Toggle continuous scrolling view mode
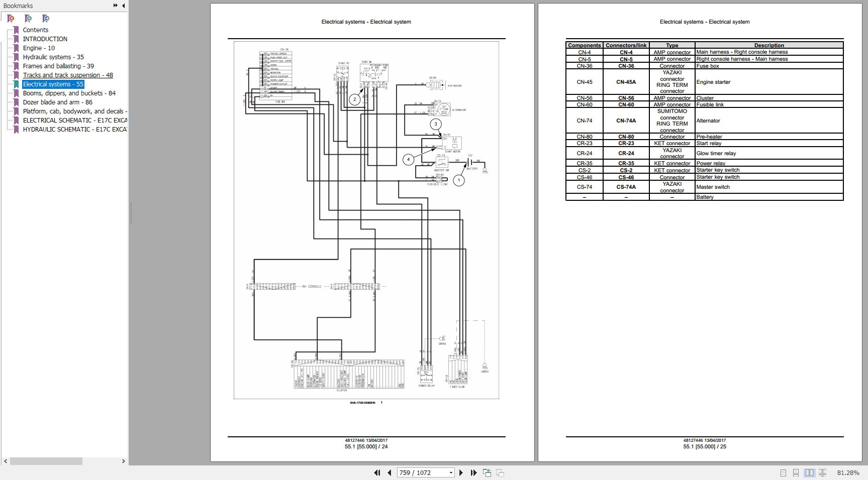Screen dimensions: 868x480 point(796,472)
